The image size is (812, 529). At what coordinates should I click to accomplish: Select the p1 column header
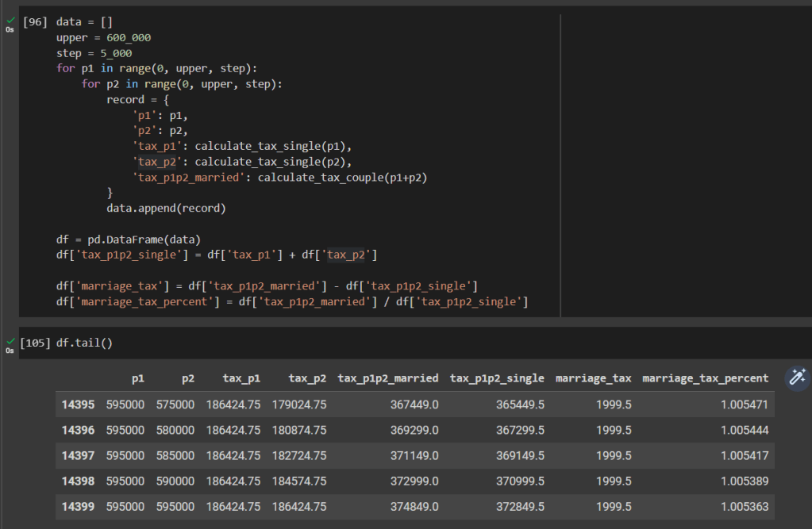138,378
